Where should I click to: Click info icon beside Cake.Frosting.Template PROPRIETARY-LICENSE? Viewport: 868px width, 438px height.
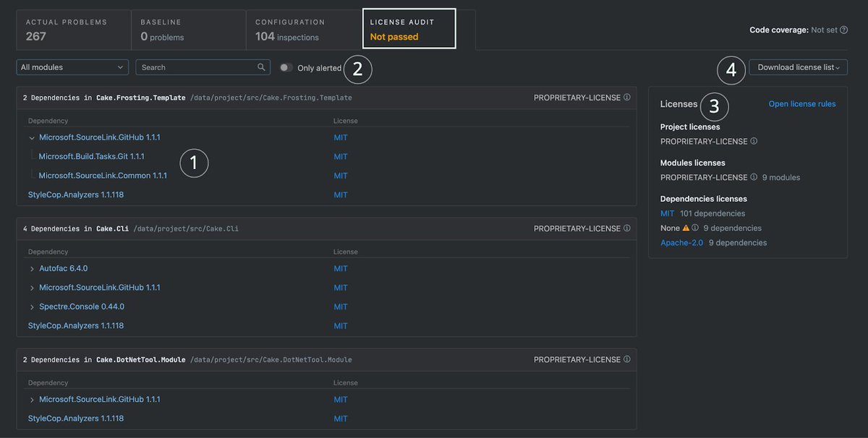click(627, 97)
